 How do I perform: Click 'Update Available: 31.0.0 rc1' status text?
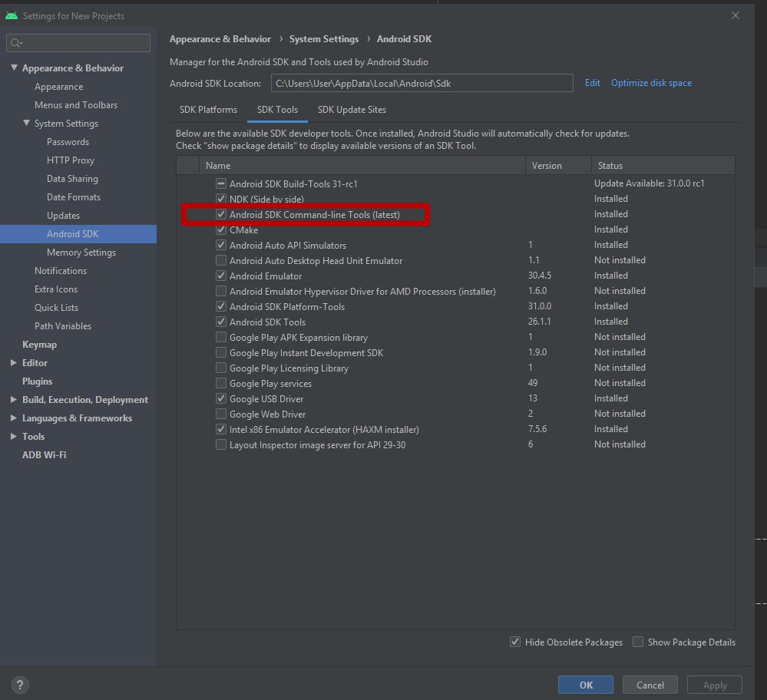649,183
